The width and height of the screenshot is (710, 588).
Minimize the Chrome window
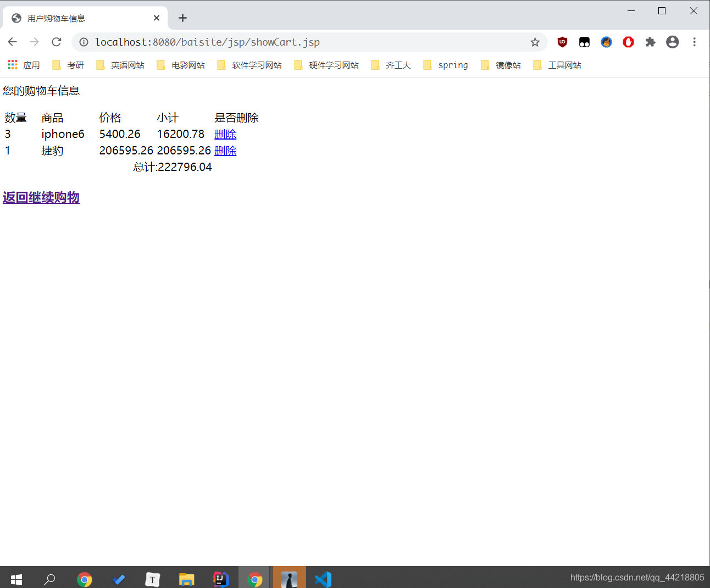click(631, 10)
